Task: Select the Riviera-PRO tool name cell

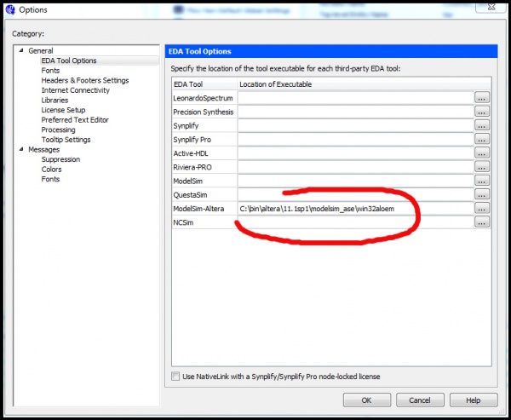Action: pos(204,167)
